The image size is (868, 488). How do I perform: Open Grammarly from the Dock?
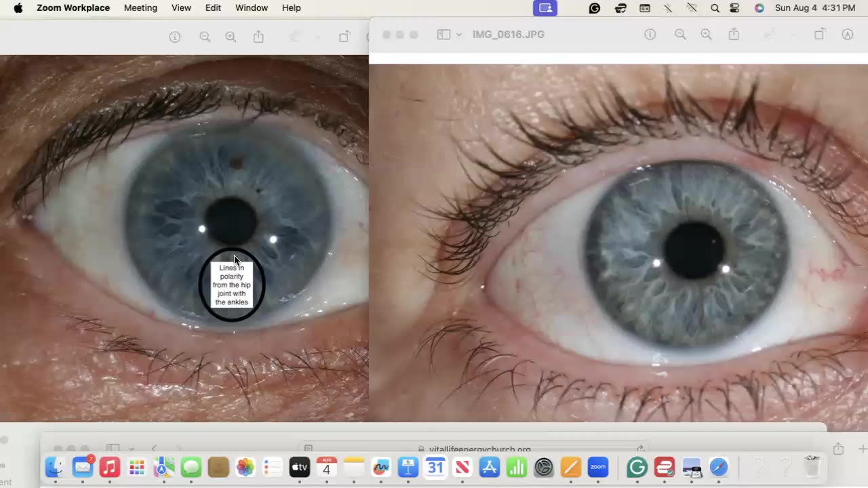(636, 467)
